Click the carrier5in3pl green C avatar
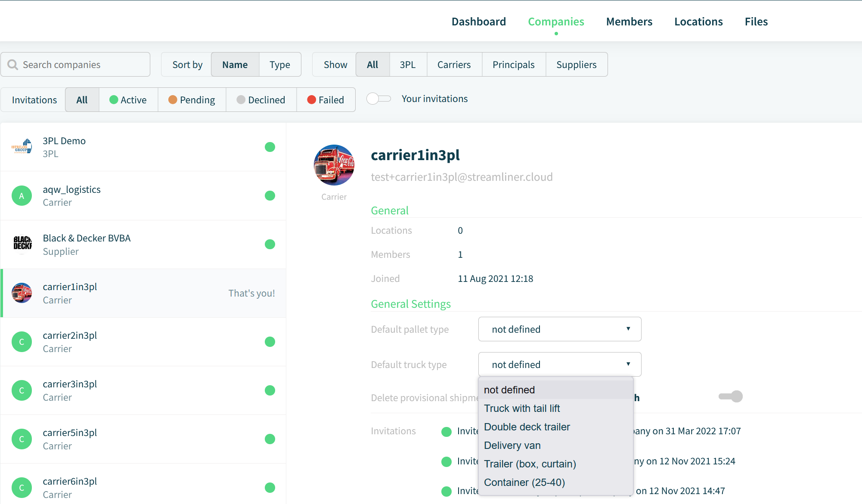Viewport: 862px width, 504px height. pos(22,439)
